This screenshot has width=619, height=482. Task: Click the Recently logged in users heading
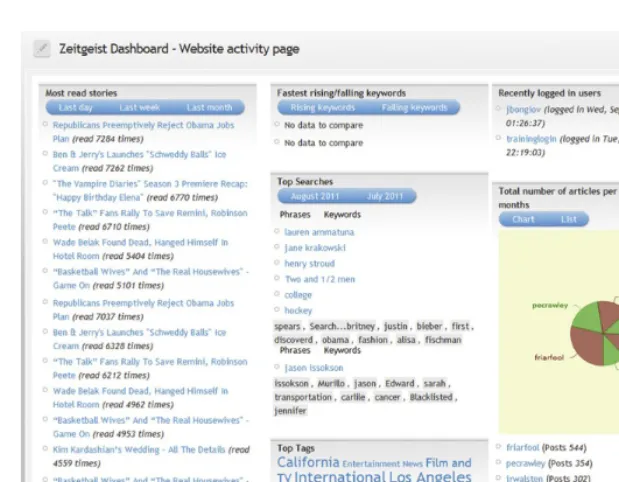550,93
